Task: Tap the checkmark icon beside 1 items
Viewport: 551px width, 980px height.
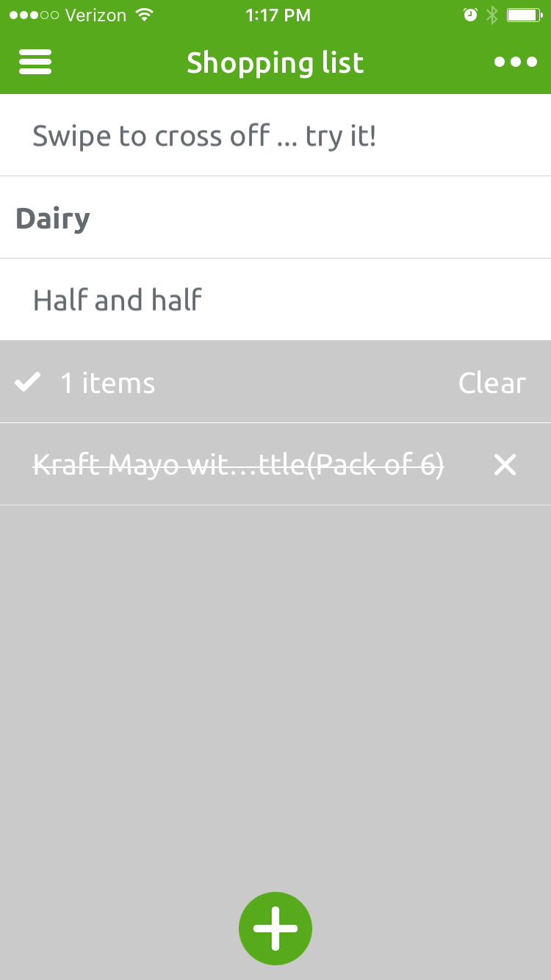Action: coord(28,381)
